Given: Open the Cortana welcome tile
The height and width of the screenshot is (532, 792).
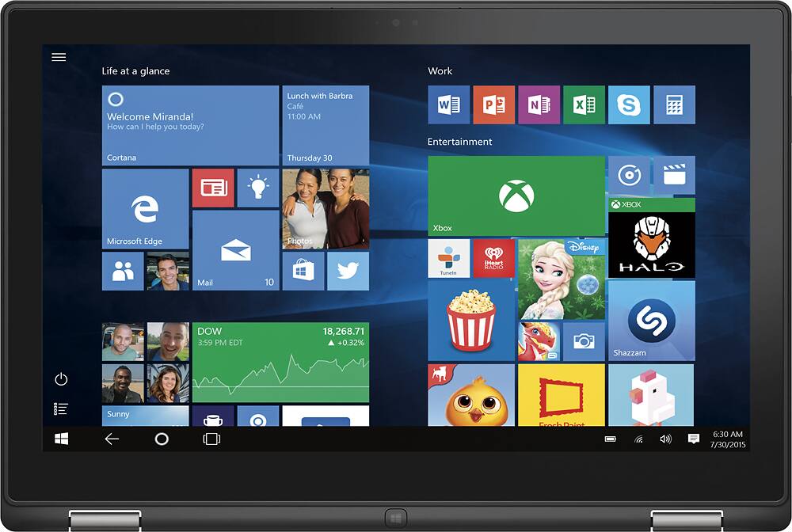Looking at the screenshot, I should click(190, 126).
